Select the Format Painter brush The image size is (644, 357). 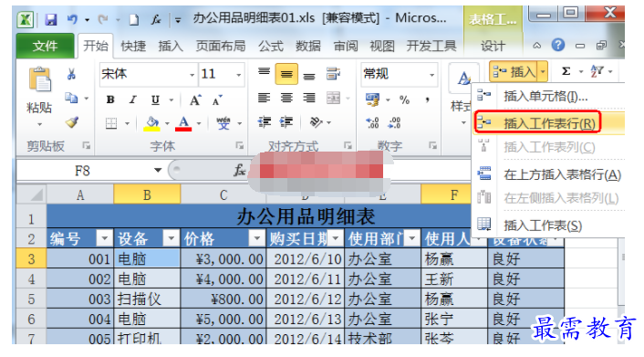click(x=72, y=122)
